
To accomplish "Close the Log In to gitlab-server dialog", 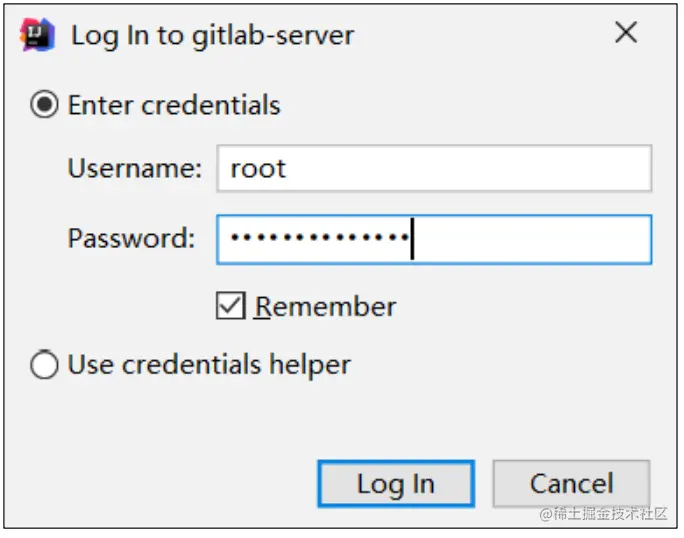I will click(x=626, y=32).
